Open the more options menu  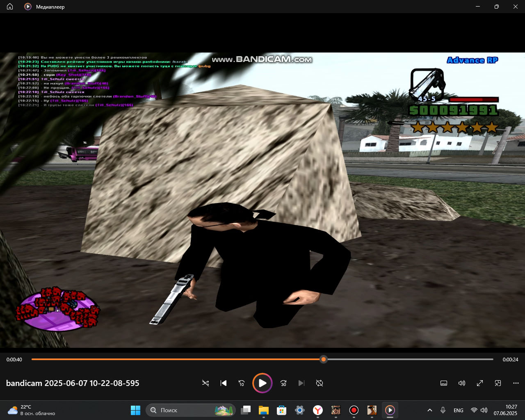click(x=516, y=383)
